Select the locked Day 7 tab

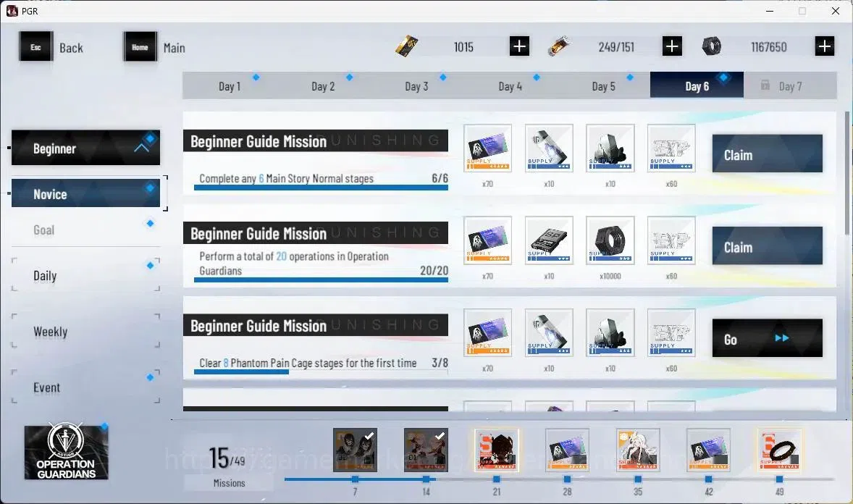tap(790, 85)
